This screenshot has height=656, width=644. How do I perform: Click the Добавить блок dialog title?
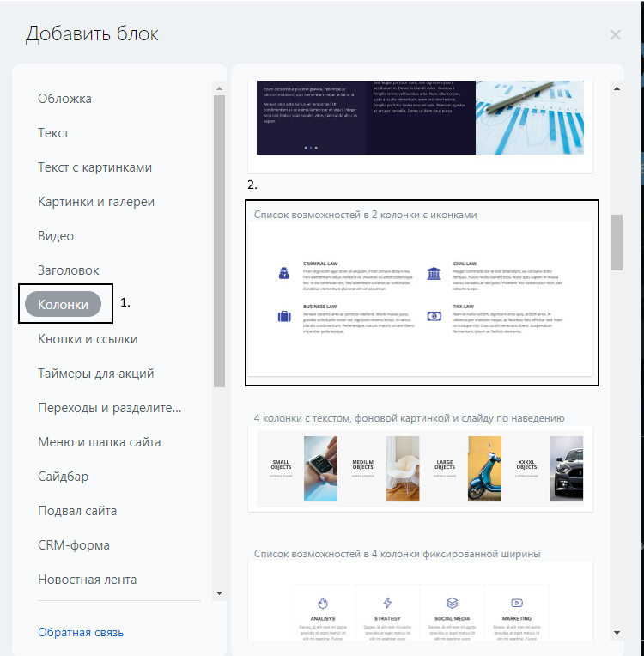(92, 33)
